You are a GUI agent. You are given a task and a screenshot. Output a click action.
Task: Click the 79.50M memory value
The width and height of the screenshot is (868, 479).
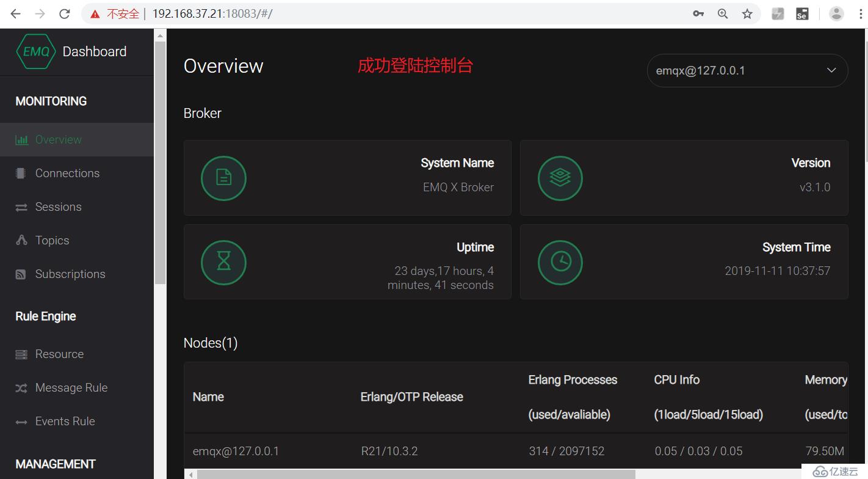pos(825,451)
